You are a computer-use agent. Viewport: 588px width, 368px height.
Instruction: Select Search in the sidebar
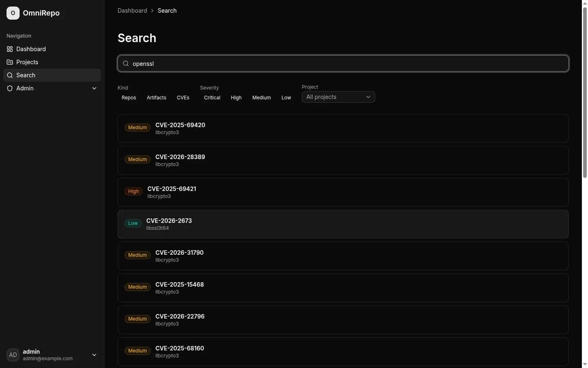[x=52, y=75]
